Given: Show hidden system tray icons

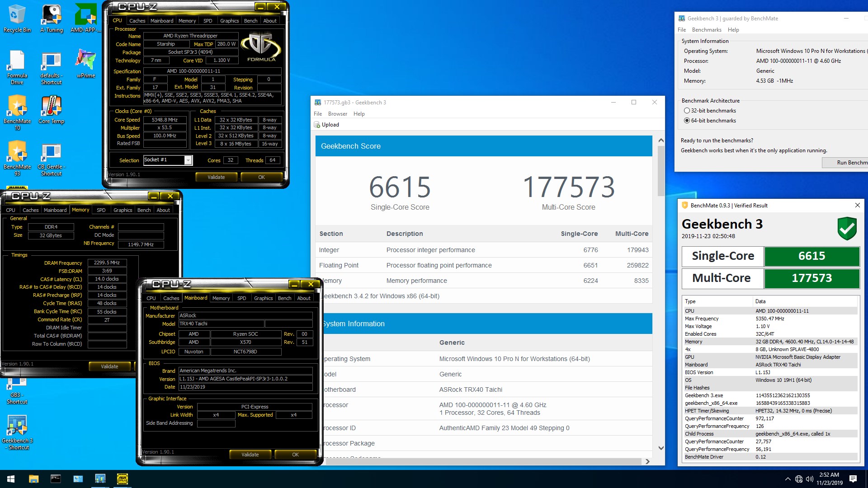Looking at the screenshot, I should tap(788, 479).
